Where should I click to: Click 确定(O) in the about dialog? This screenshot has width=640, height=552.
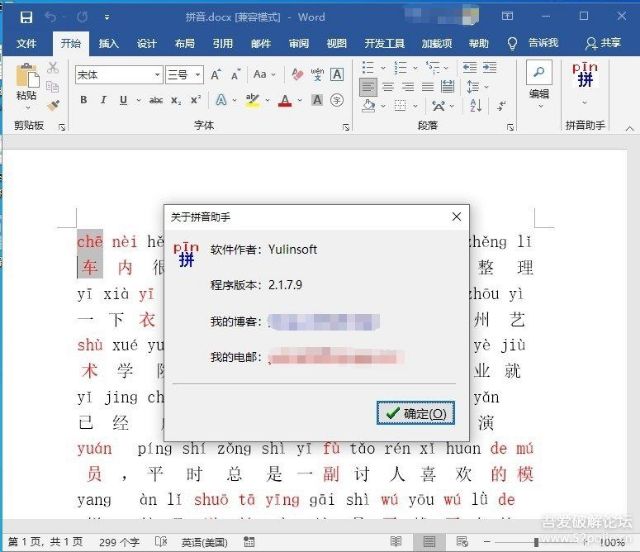[x=416, y=413]
